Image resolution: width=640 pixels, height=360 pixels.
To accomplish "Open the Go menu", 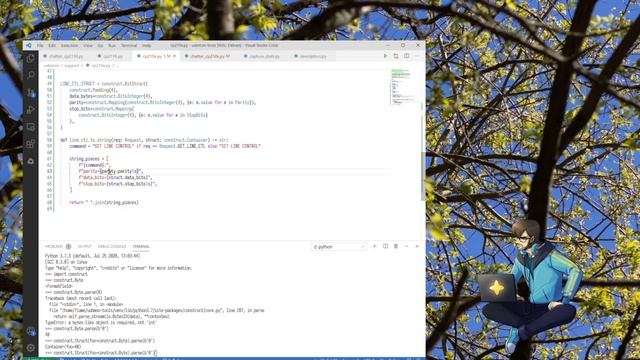I will (x=100, y=46).
